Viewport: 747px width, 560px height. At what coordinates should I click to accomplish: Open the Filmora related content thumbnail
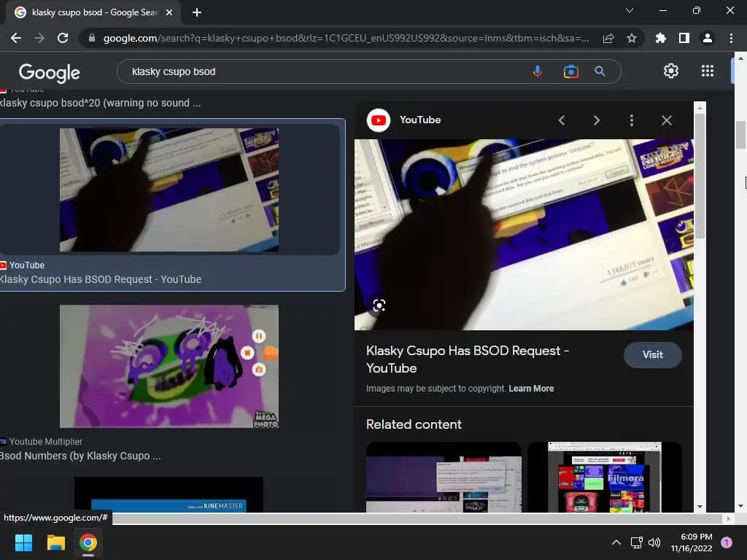coord(605,477)
